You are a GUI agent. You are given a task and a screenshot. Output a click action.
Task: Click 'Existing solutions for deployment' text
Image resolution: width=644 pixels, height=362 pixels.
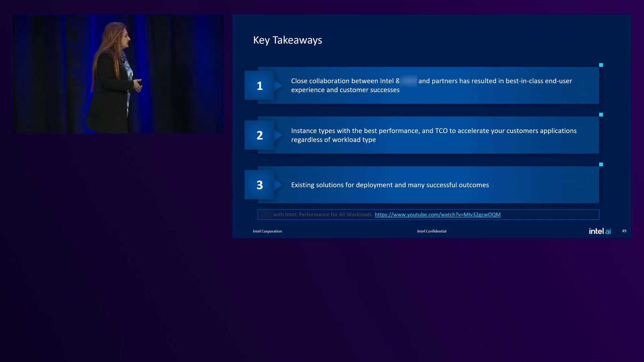click(x=342, y=185)
